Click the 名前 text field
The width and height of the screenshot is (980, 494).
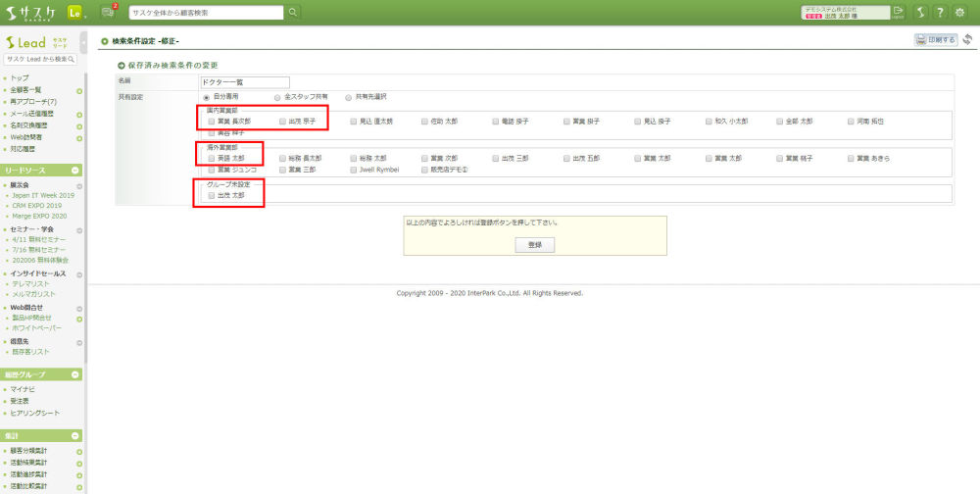[245, 82]
